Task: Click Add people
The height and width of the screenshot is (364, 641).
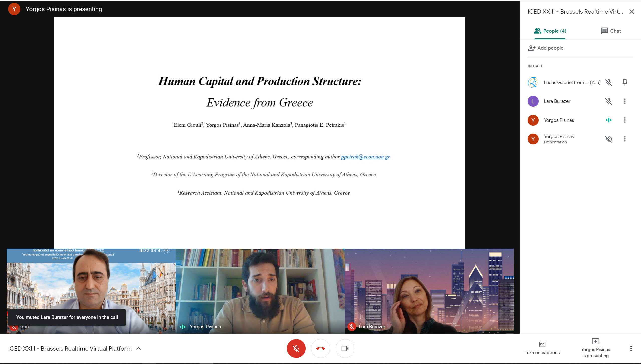Action: [x=546, y=48]
